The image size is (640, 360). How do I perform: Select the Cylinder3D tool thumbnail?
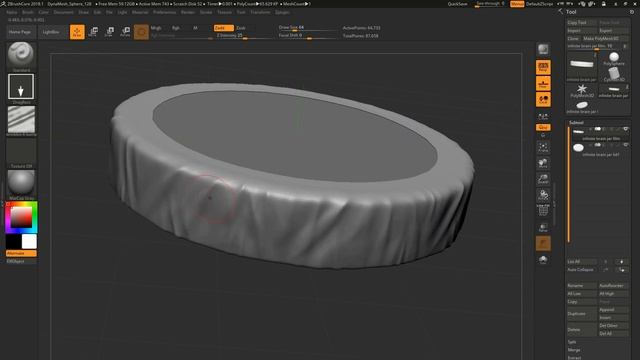click(614, 75)
